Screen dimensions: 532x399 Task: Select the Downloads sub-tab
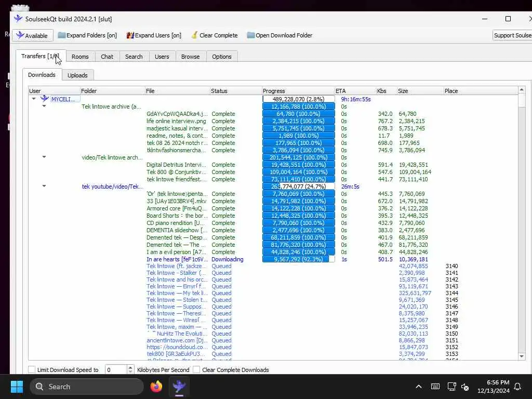(42, 75)
